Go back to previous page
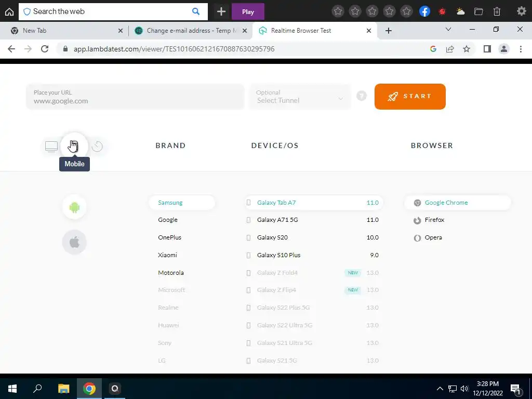532x399 pixels. point(11,49)
